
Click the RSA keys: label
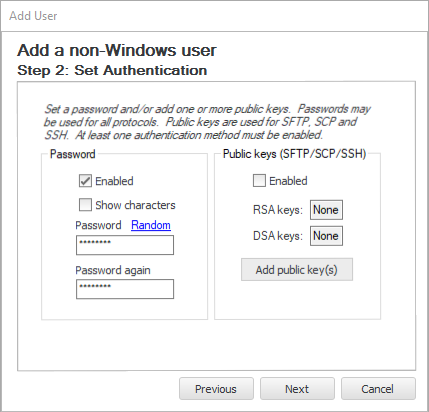278,210
